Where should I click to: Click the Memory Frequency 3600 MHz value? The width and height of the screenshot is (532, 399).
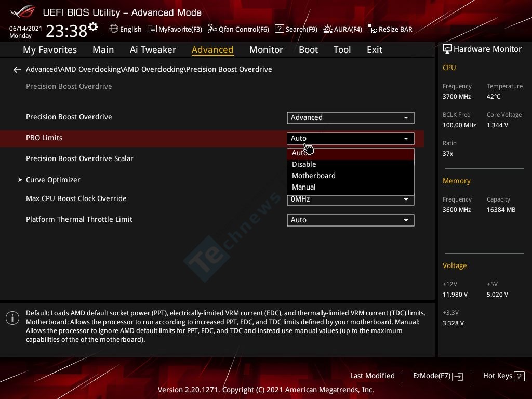(456, 210)
